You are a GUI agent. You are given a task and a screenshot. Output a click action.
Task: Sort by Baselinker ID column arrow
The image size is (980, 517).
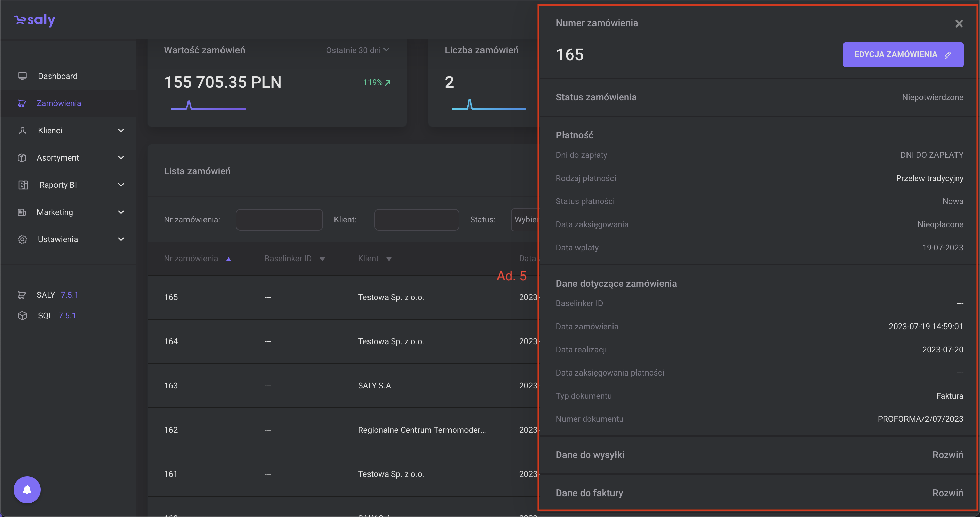[x=322, y=259]
